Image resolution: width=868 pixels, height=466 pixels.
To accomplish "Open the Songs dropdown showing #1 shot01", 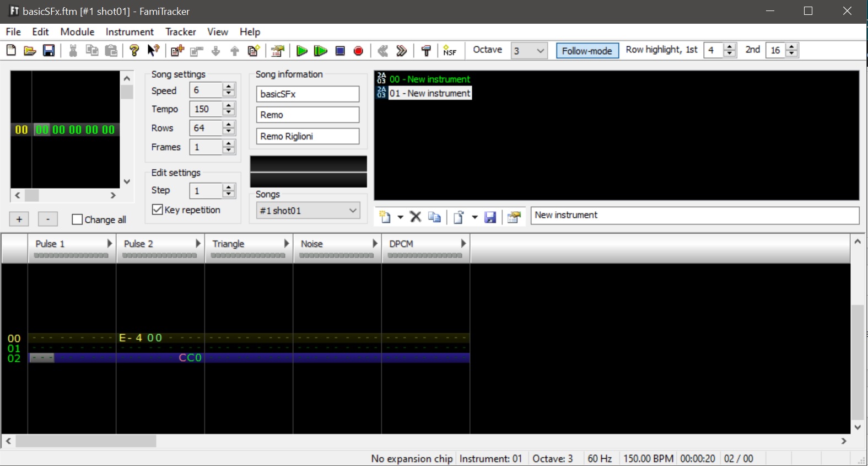I will (308, 210).
